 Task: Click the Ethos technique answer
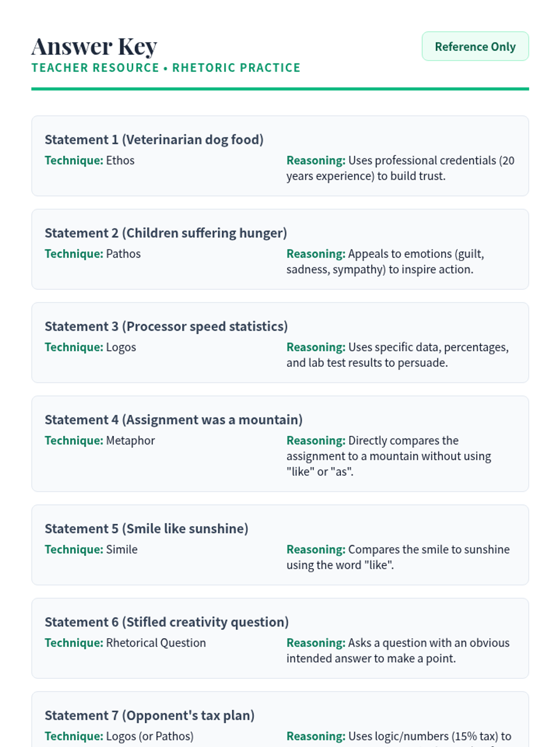pos(120,161)
